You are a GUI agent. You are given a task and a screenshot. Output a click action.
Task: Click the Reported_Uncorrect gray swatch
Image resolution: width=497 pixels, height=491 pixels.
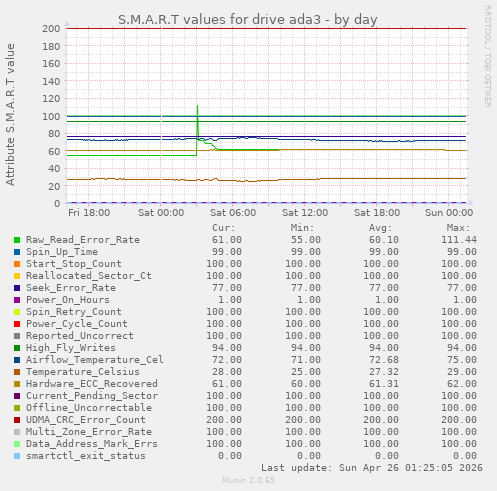tap(17, 336)
